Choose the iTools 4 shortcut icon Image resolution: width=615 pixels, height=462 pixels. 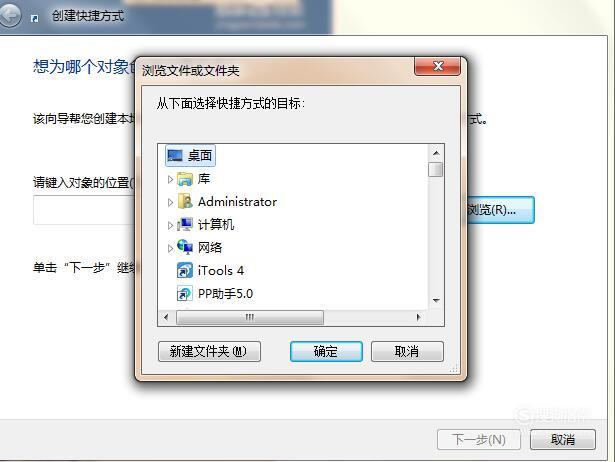[185, 270]
